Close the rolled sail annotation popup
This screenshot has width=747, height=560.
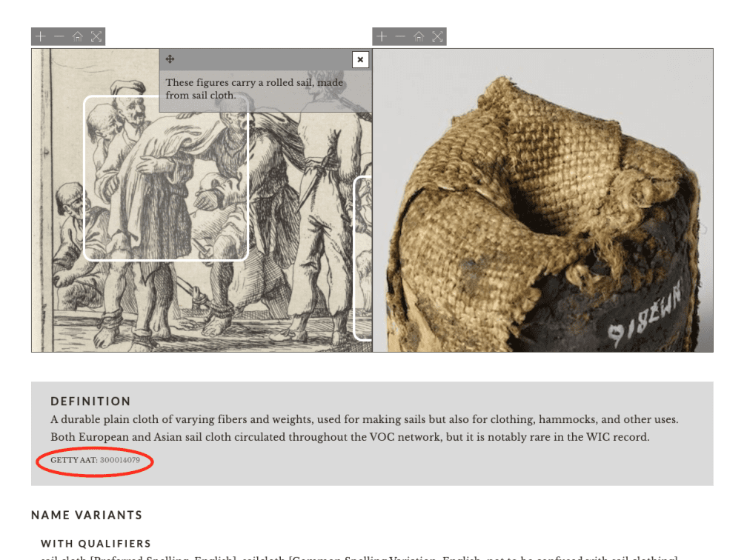[360, 59]
